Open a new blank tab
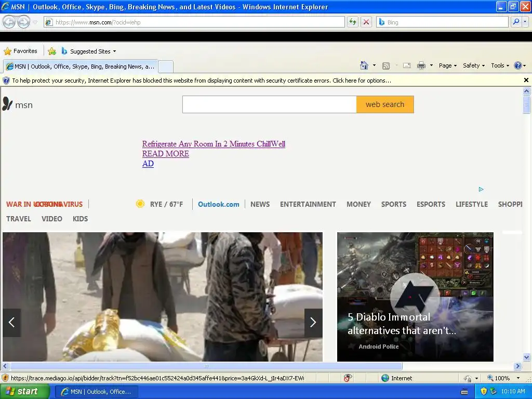Image resolution: width=532 pixels, height=399 pixels. [166, 66]
